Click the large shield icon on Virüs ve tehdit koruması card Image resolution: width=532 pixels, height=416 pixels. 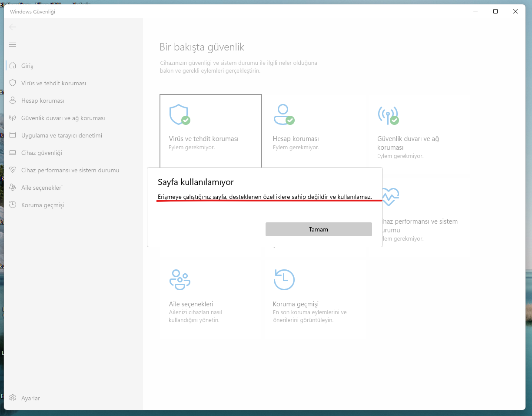[x=180, y=114]
